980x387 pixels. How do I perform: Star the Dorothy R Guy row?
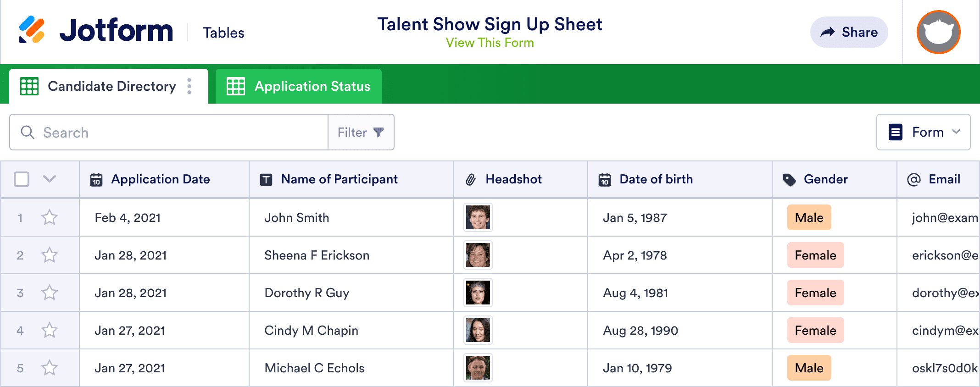50,293
